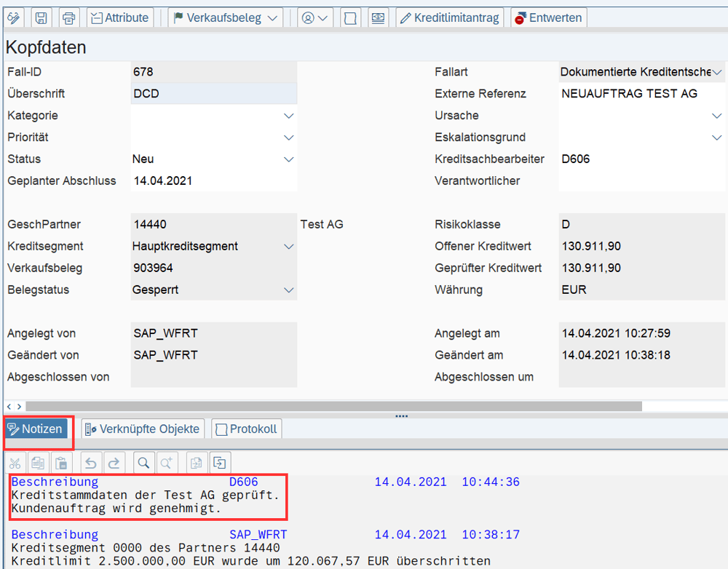This screenshot has height=569, width=728.
Task: Click the second Beschreibung heading by SAP_WFRT
Action: pos(55,535)
